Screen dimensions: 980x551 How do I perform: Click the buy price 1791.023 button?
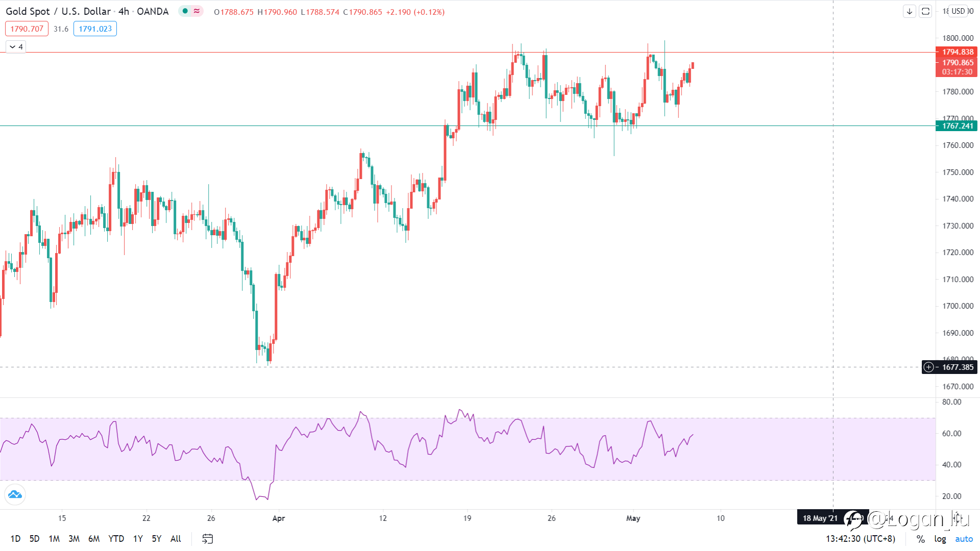pyautogui.click(x=95, y=29)
